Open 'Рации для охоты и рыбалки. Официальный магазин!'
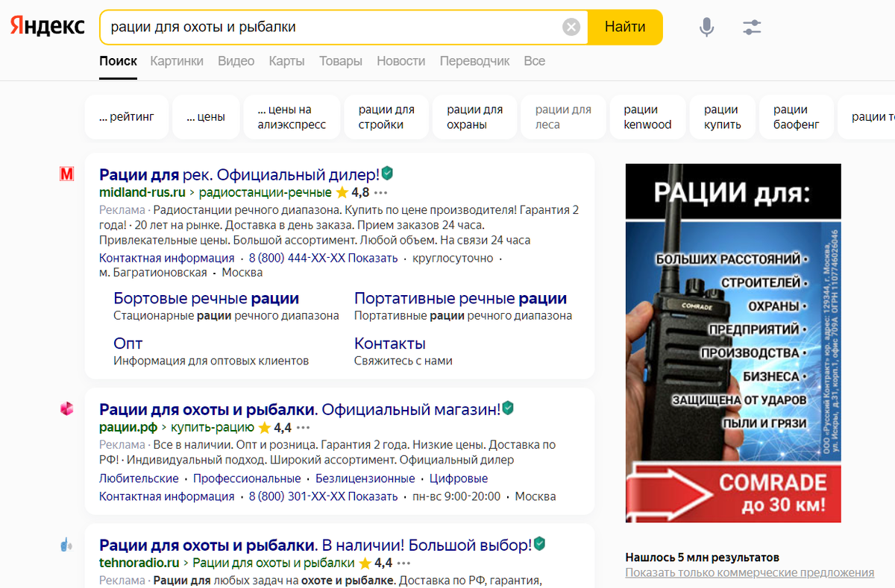This screenshot has width=895, height=588. pyautogui.click(x=300, y=409)
